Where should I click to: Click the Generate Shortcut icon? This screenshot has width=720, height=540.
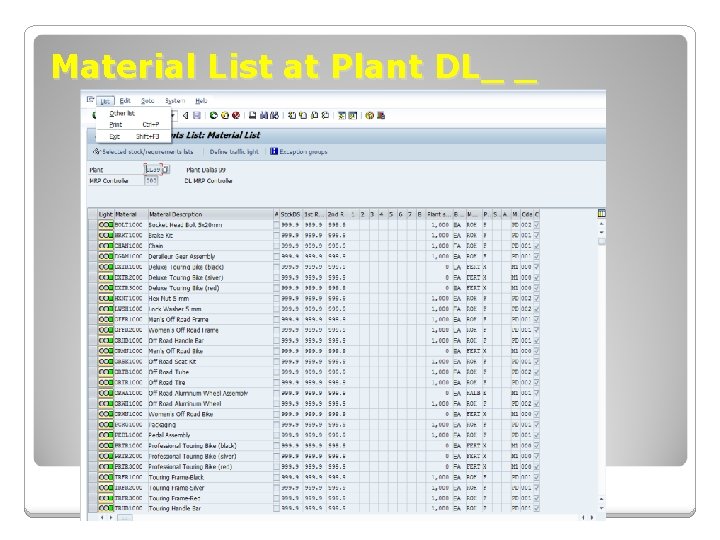(x=353, y=116)
